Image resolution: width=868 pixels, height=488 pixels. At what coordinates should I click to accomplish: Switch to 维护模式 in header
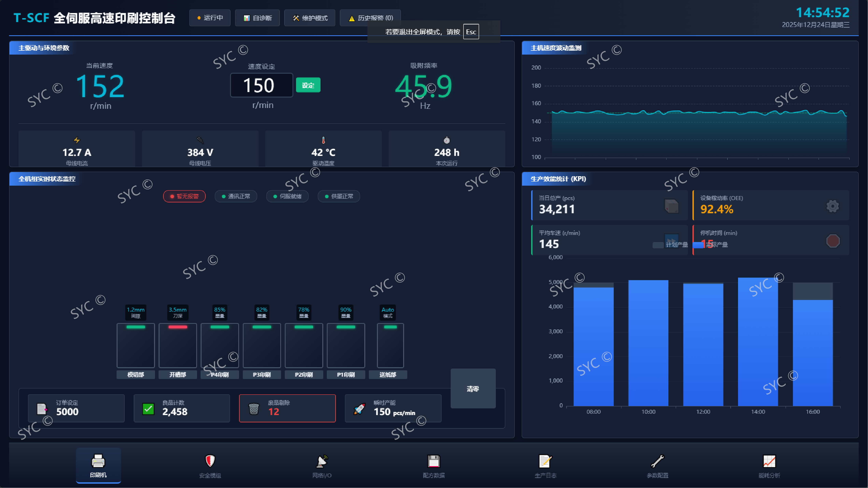click(x=310, y=18)
